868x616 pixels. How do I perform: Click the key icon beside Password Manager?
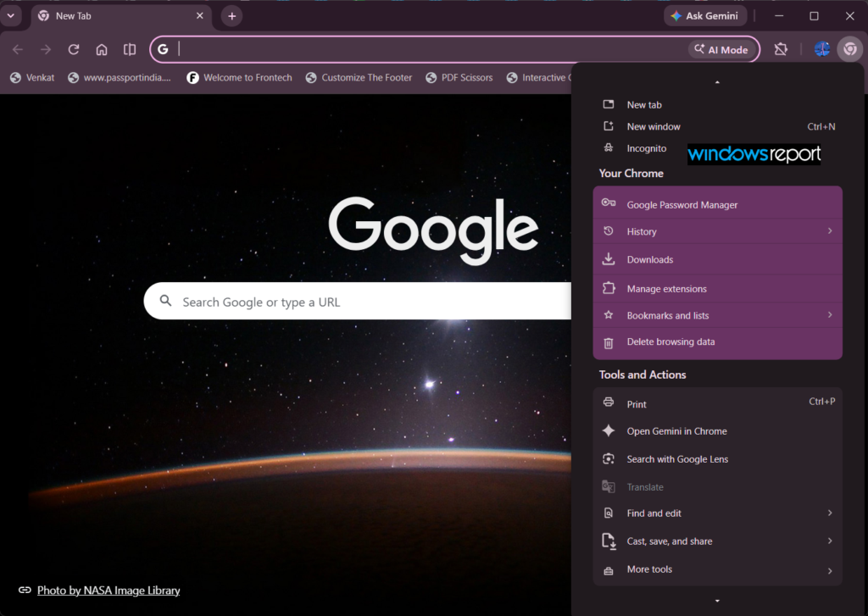(609, 203)
